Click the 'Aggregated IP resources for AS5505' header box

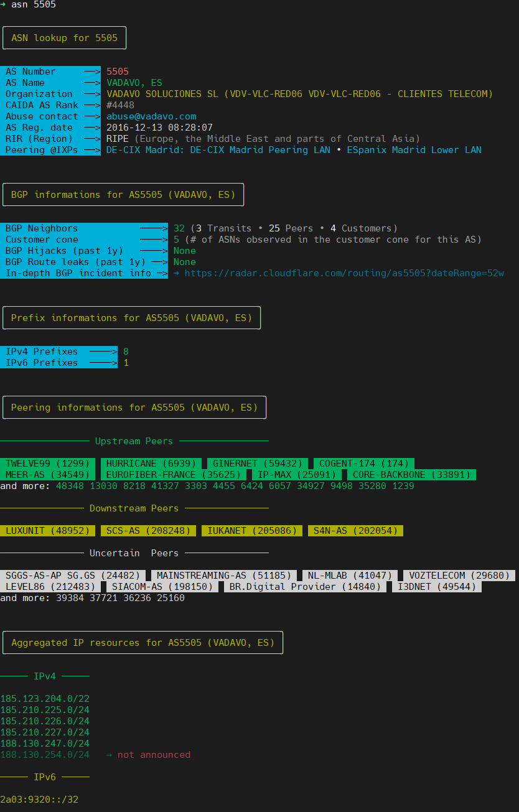[143, 643]
